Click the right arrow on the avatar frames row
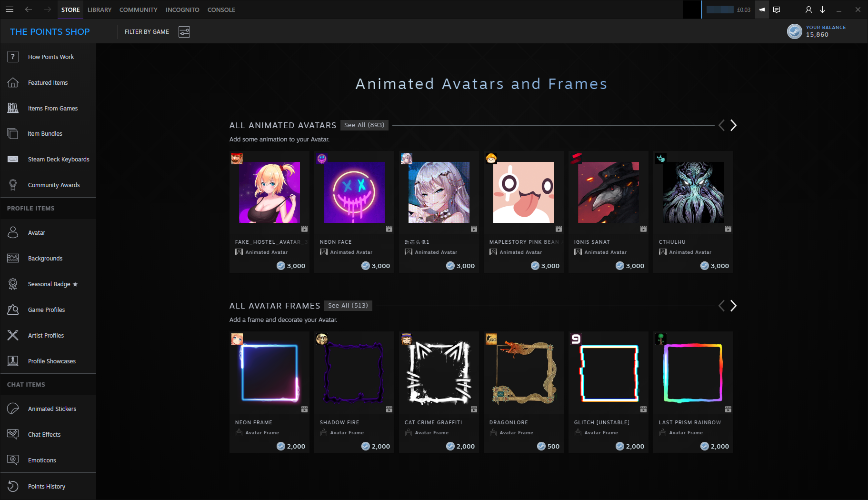The height and width of the screenshot is (500, 868). [x=733, y=306]
